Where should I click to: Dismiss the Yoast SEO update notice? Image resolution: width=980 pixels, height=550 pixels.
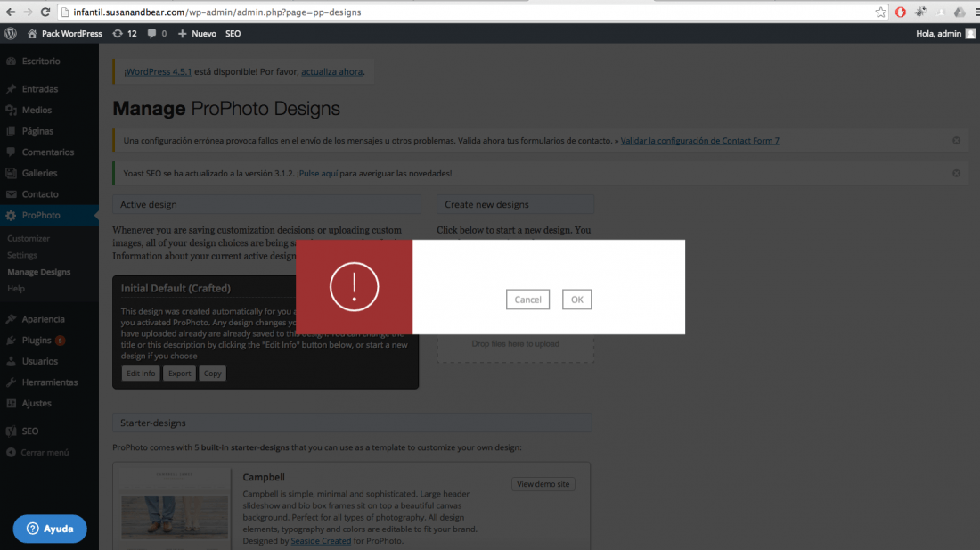pyautogui.click(x=956, y=173)
